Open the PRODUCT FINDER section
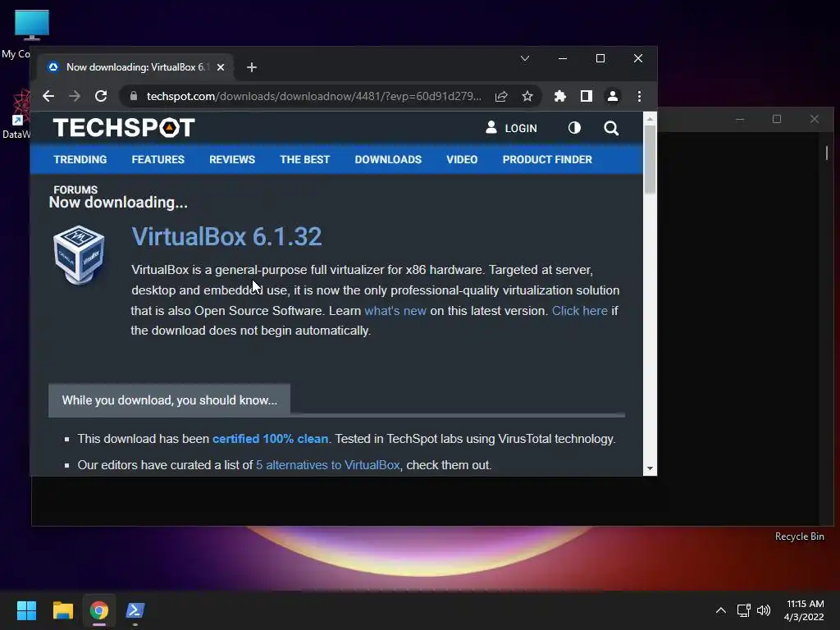 [x=547, y=160]
